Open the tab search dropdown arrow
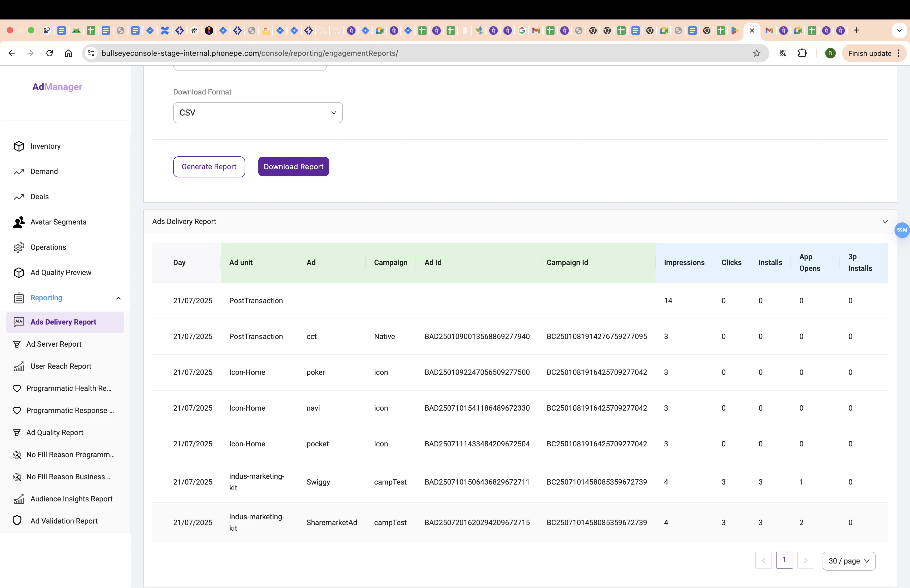The height and width of the screenshot is (588, 910). click(x=899, y=30)
